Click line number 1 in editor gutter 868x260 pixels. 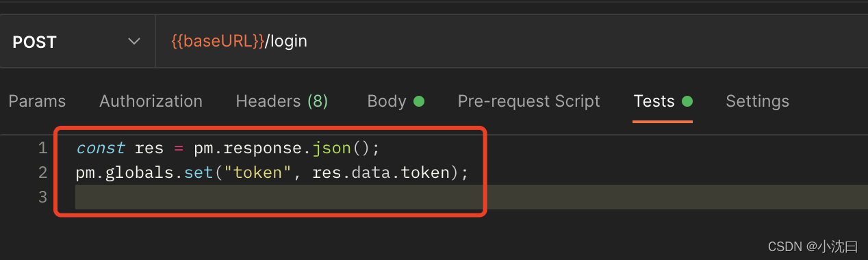42,148
